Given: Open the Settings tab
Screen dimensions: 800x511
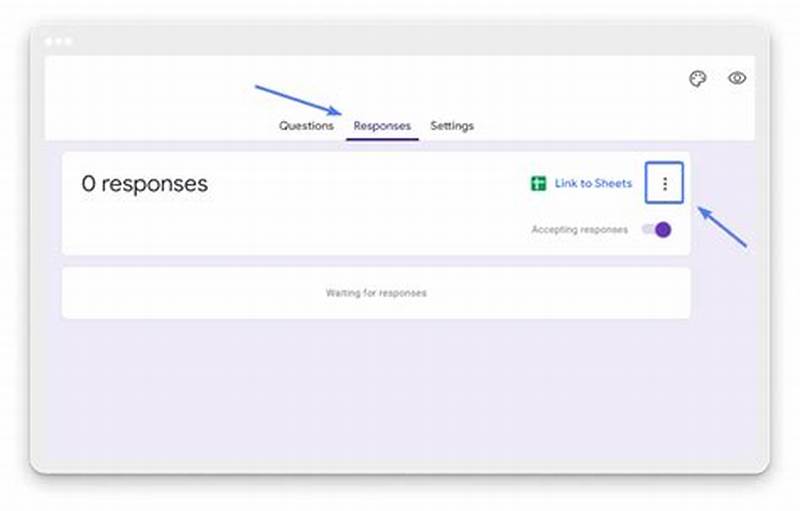Looking at the screenshot, I should click(x=452, y=125).
